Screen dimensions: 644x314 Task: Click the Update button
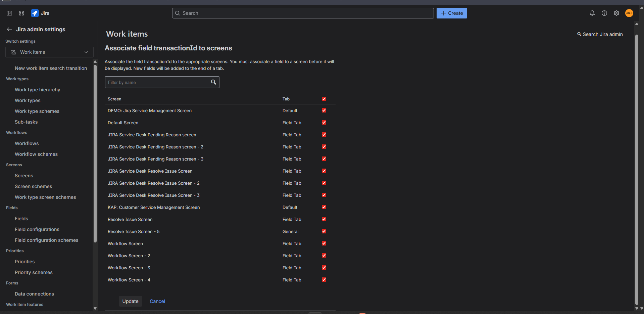click(130, 301)
